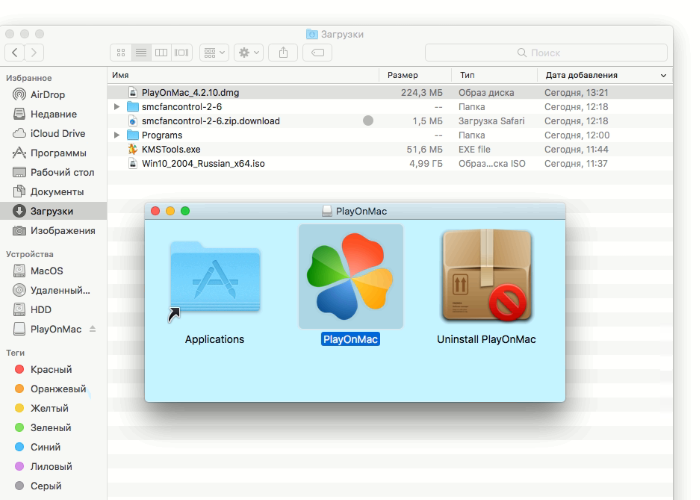Viewport: 700px width, 500px height.
Task: Select the PlayOnMac app icon
Action: [350, 276]
